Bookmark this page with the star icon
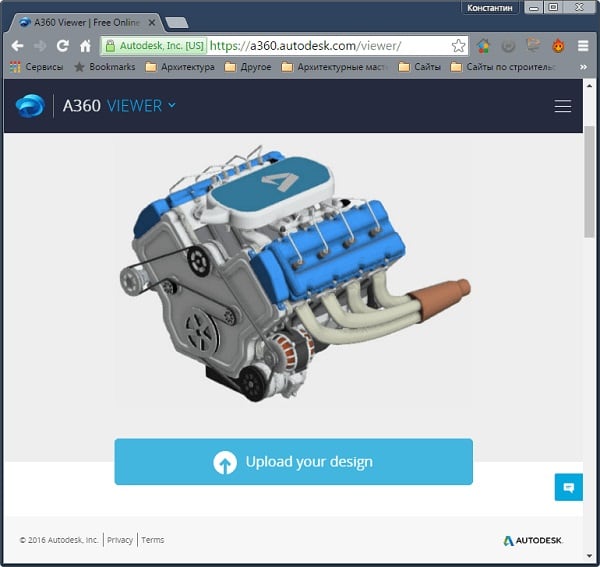Image resolution: width=600 pixels, height=567 pixels. tap(458, 46)
